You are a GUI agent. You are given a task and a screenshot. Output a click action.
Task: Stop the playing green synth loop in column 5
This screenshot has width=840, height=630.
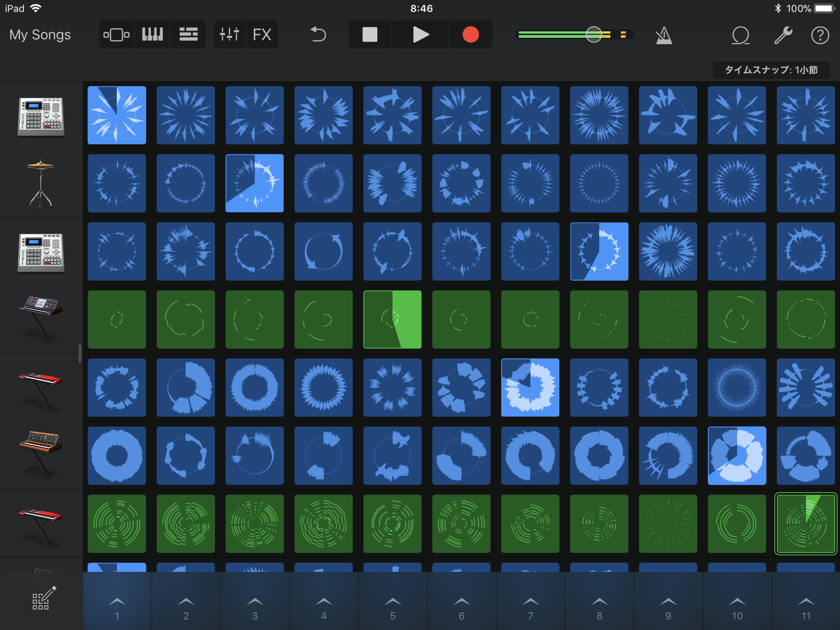[x=393, y=320]
